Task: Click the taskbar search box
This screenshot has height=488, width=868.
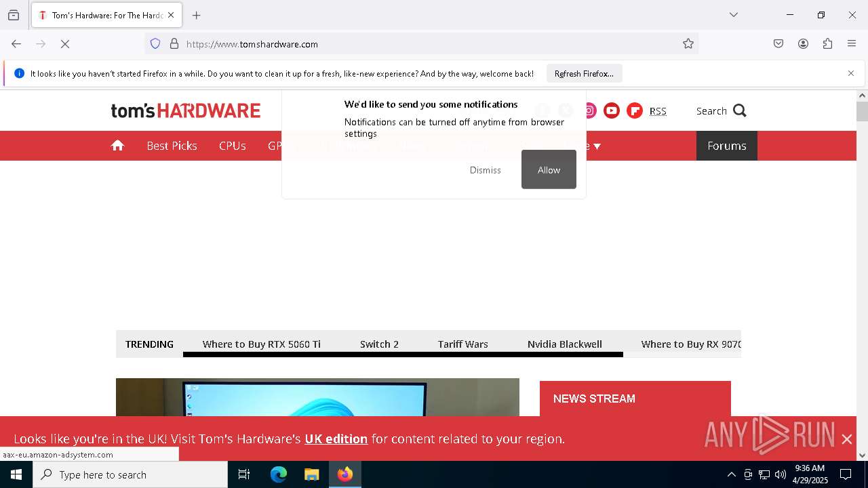Action: point(130,474)
